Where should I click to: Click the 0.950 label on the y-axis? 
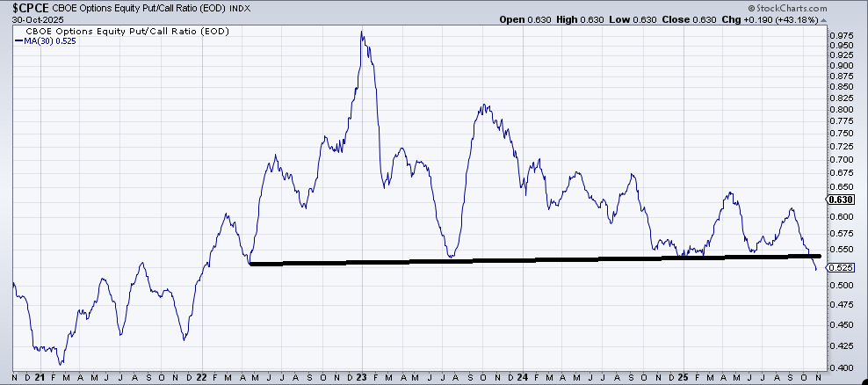click(841, 45)
